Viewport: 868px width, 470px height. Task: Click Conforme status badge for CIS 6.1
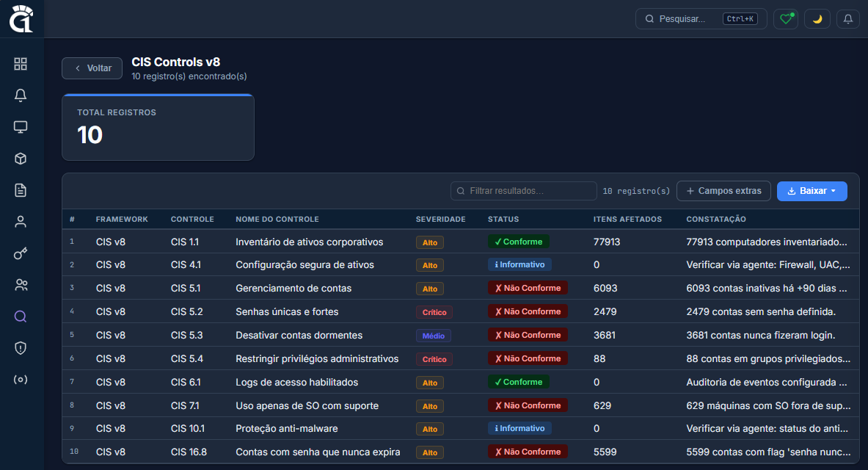tap(519, 382)
